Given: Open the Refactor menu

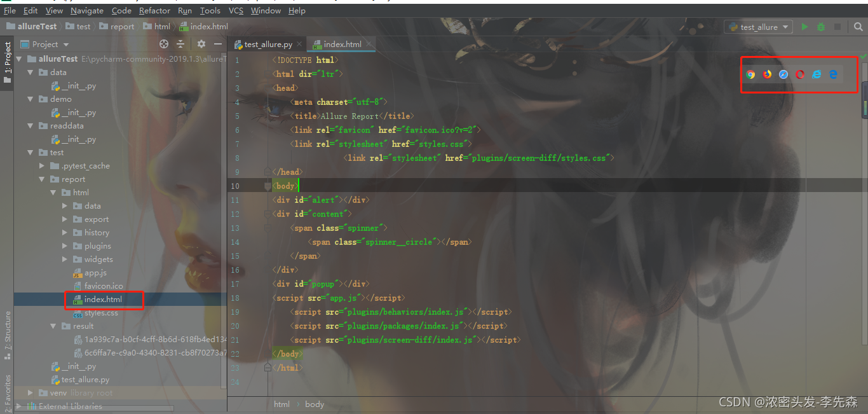Looking at the screenshot, I should click(154, 10).
